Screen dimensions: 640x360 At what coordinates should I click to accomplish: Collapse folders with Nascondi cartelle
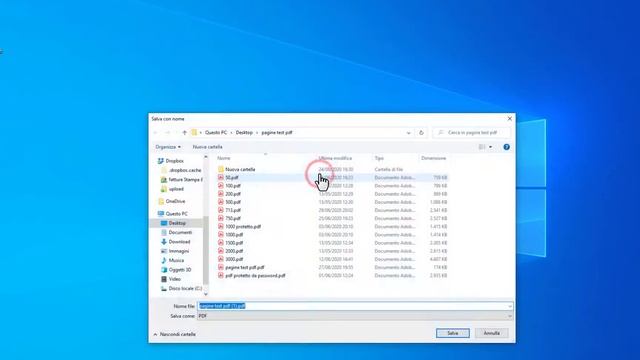tap(175, 334)
